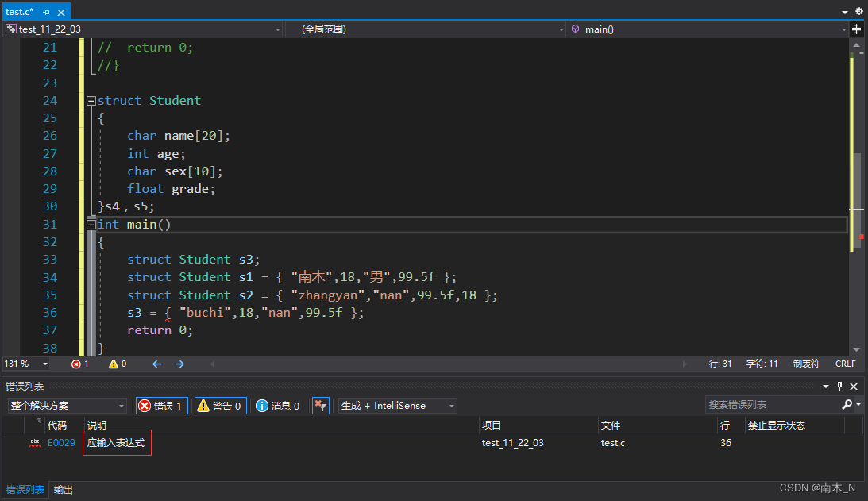Open error list window options arrow
The height and width of the screenshot is (501, 868).
(825, 387)
